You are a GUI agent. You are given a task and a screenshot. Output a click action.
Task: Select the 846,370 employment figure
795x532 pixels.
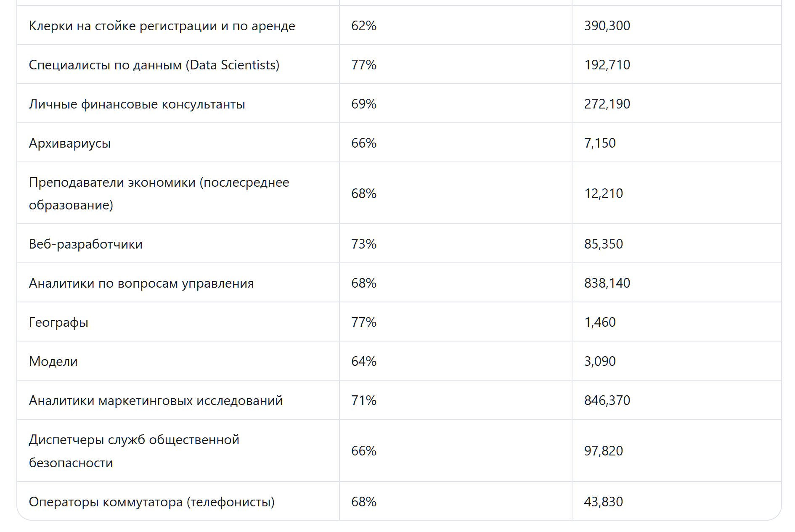click(607, 400)
